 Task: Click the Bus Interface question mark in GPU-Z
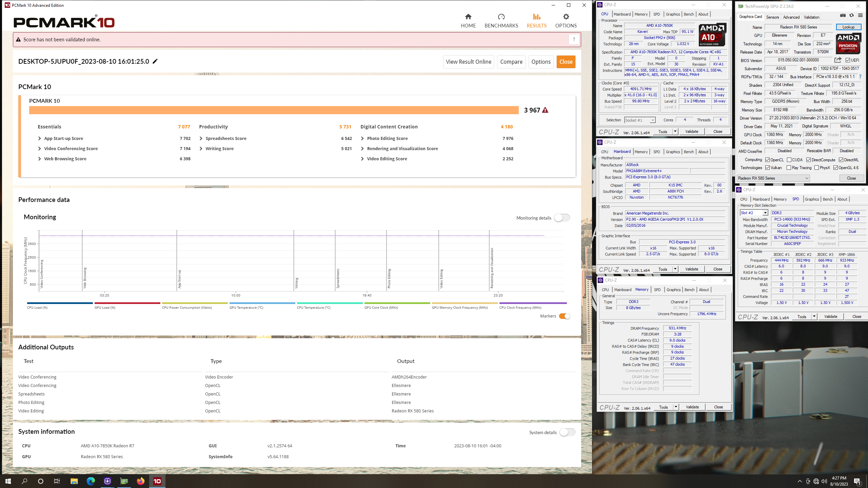pyautogui.click(x=860, y=77)
